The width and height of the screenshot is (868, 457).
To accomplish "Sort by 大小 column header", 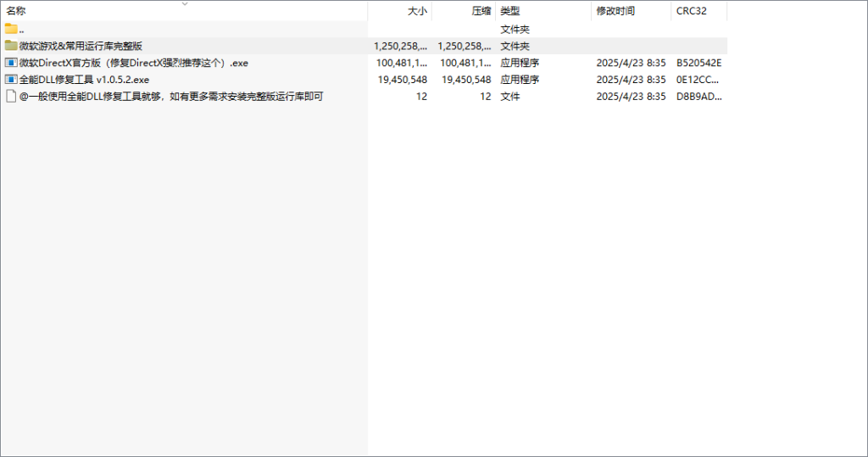I will (x=400, y=10).
